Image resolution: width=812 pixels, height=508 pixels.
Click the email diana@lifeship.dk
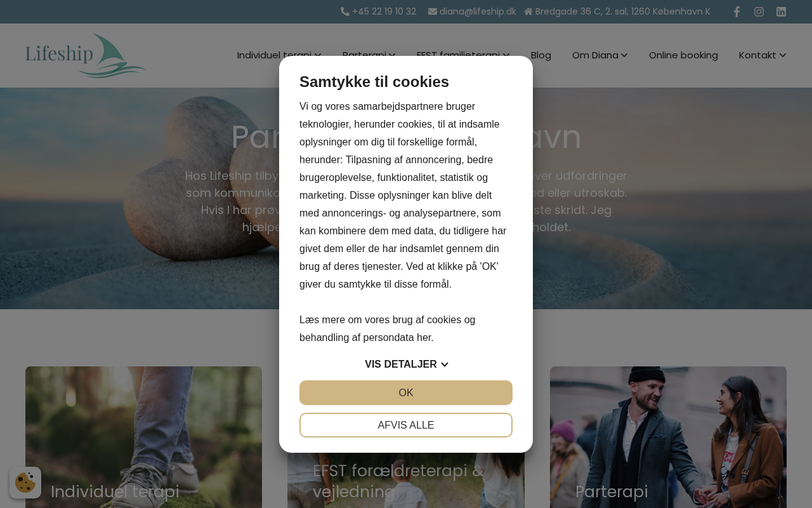click(x=472, y=11)
